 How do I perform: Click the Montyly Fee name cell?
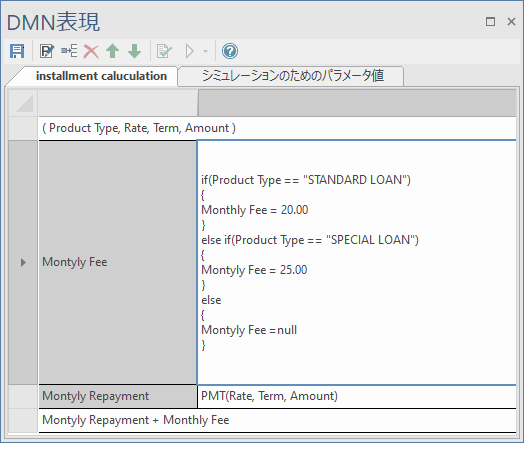(118, 262)
